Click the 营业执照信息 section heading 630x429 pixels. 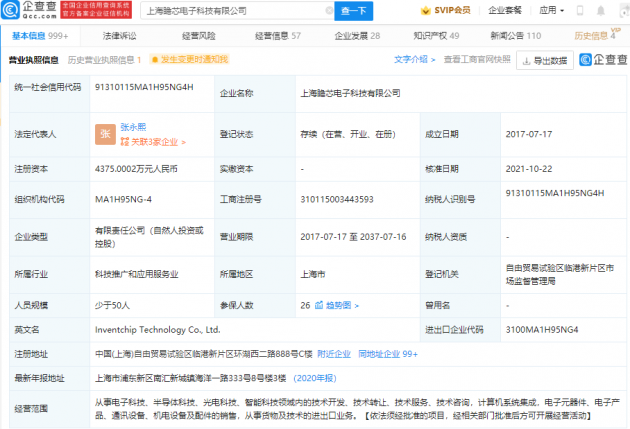34,60
